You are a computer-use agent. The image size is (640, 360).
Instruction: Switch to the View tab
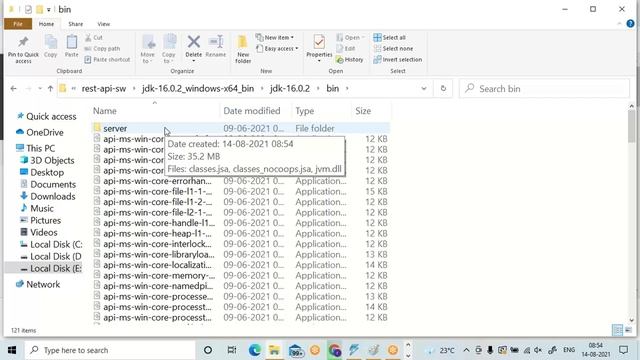[x=104, y=24]
